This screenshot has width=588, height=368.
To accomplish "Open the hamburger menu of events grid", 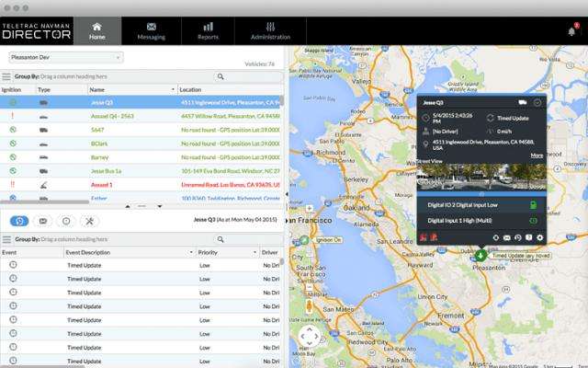I will point(6,239).
